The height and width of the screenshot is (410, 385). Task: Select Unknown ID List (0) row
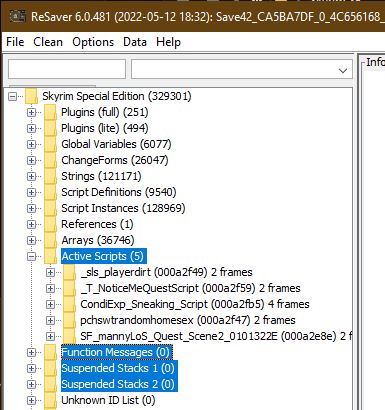108,400
